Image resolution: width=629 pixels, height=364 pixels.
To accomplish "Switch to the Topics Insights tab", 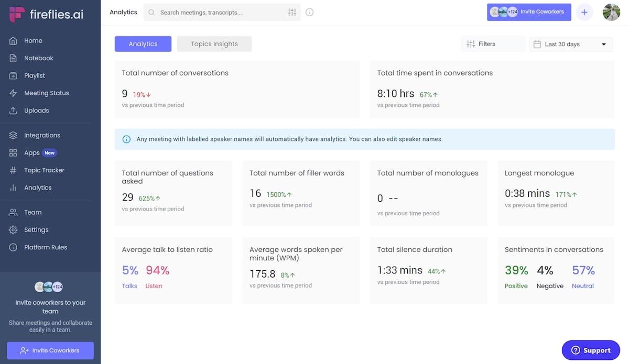I will click(x=214, y=44).
